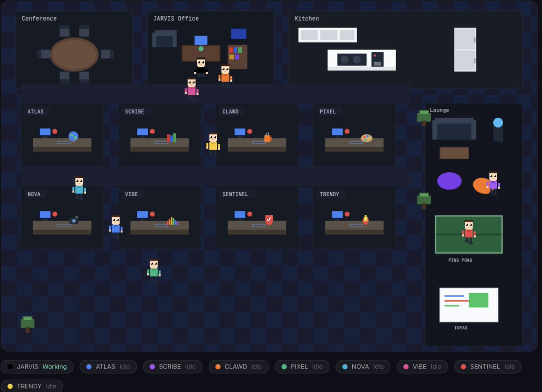Select the orange-shirt character in JARVIS Office
This screenshot has height=392, width=542.
click(x=225, y=76)
